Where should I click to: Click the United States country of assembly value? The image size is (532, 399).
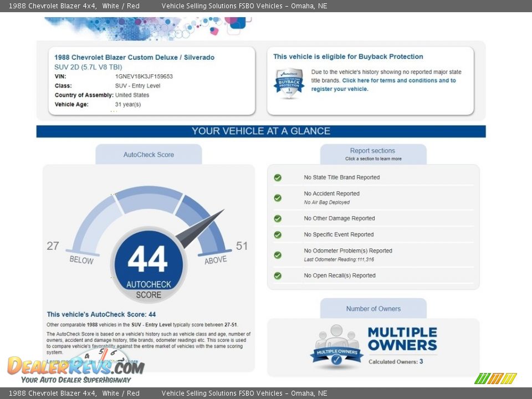click(132, 95)
